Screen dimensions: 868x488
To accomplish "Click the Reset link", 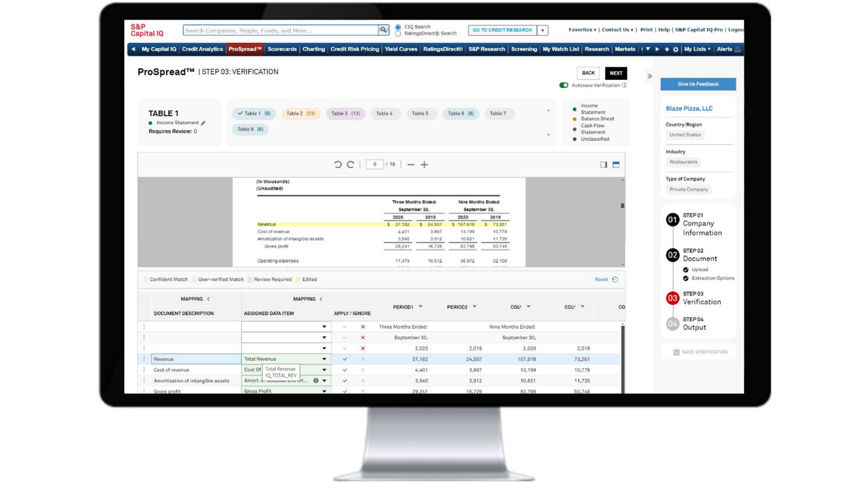I will [601, 279].
